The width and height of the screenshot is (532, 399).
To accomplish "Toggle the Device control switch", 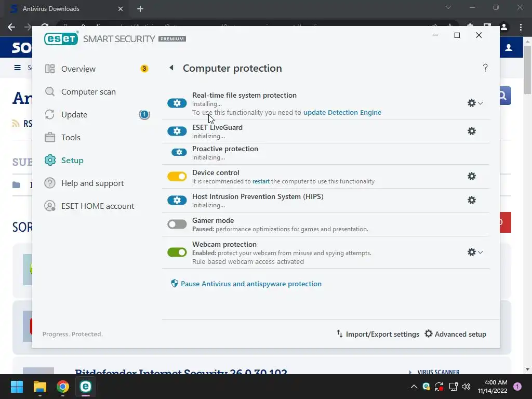I will [177, 177].
